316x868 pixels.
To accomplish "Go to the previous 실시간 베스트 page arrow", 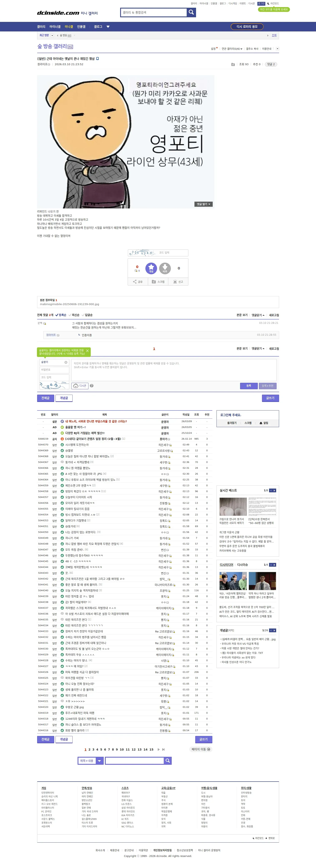I will [x=271, y=490].
